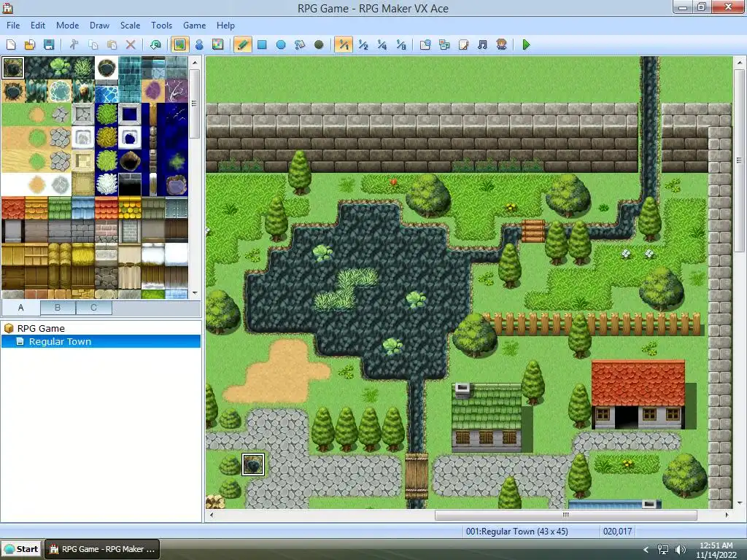Open the Sound Test music note icon
The height and width of the screenshot is (560, 747).
[482, 44]
